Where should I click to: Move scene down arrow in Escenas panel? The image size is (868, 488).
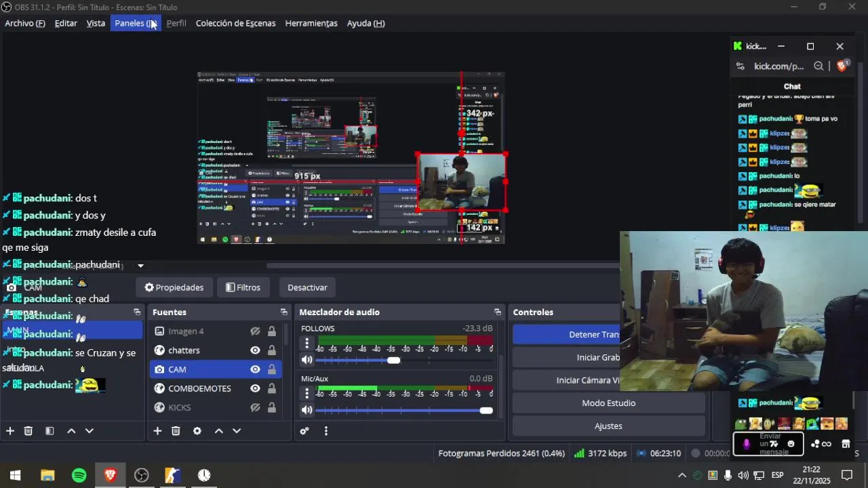(x=89, y=430)
